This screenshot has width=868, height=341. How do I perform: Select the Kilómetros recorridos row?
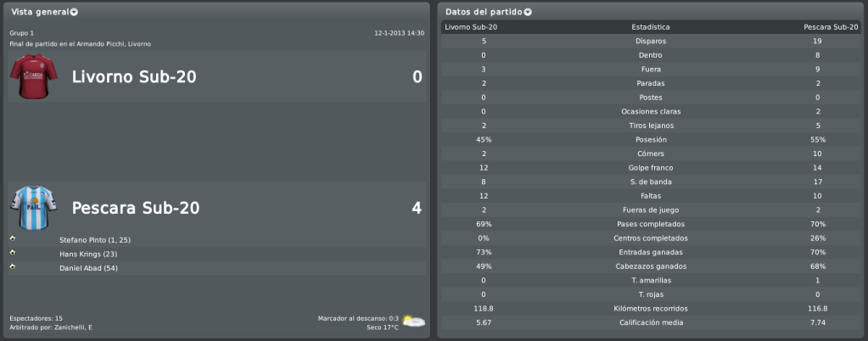click(651, 308)
